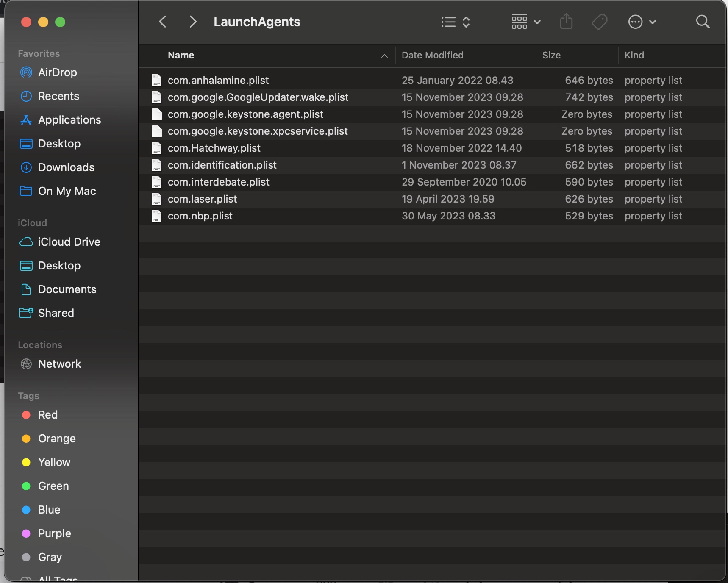Click the Documents page icon
Viewport: 728px width, 583px height.
click(x=26, y=289)
